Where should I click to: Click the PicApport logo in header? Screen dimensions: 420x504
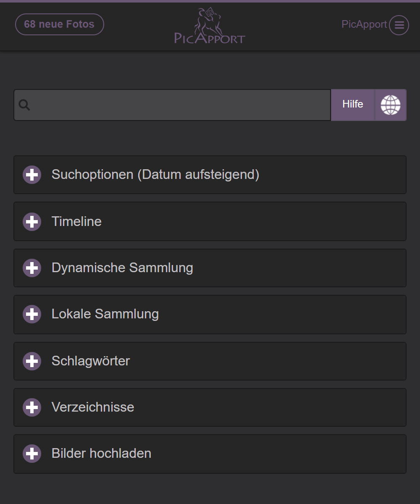click(210, 26)
